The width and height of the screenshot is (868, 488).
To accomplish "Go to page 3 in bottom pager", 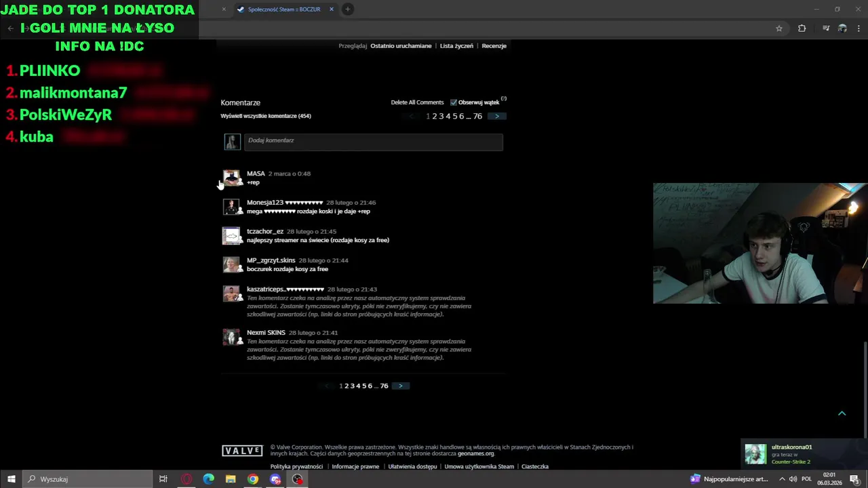I will (x=353, y=386).
